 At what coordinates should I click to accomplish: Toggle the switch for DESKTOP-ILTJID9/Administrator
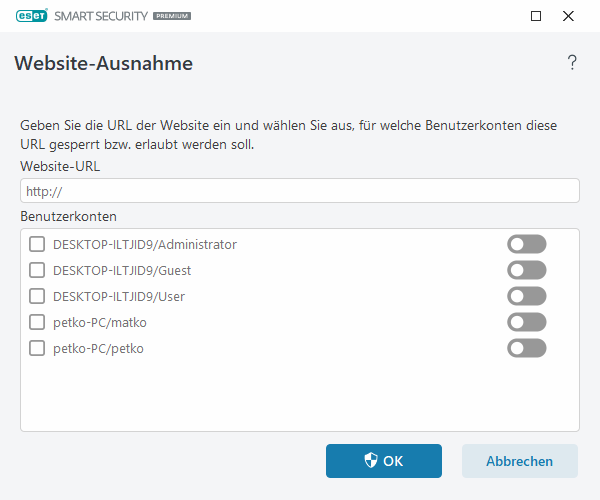coord(527,244)
